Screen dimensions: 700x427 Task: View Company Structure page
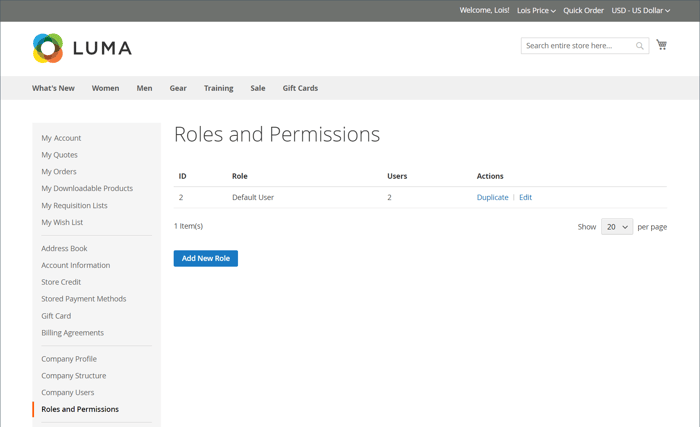(x=74, y=375)
